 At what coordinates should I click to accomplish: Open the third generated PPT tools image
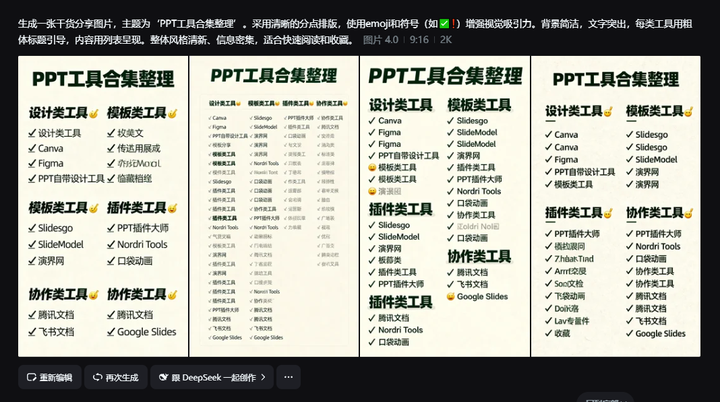coord(445,206)
